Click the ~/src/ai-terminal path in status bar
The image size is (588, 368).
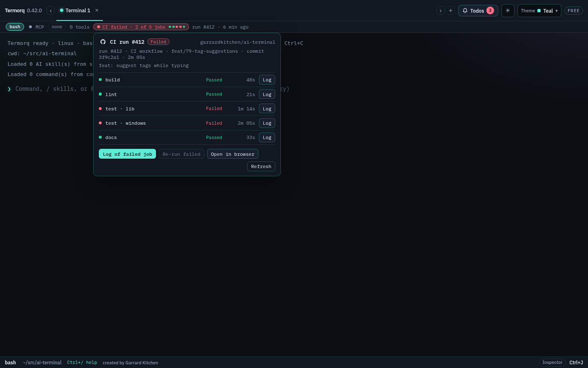coord(42,363)
